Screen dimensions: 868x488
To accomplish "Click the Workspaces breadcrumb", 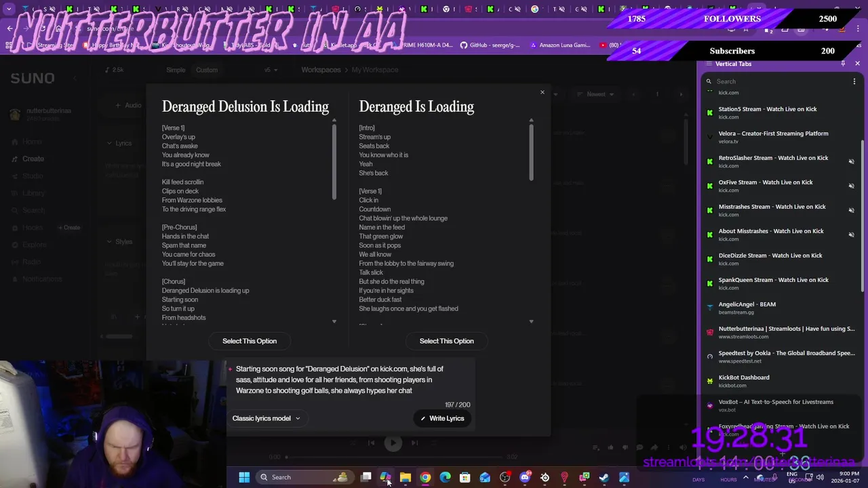I will tap(321, 70).
